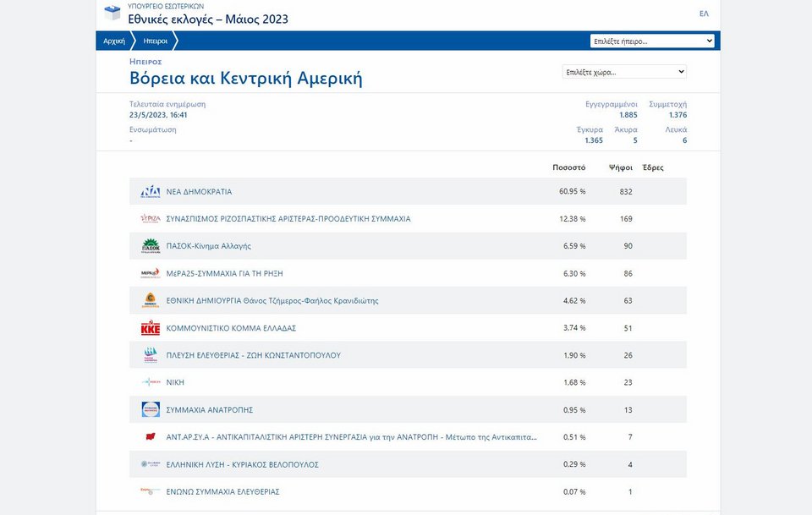This screenshot has height=515, width=812.
Task: Click the 'Εθνικές εκλογές – Μάιος 2023' title
Action: pyautogui.click(x=208, y=19)
